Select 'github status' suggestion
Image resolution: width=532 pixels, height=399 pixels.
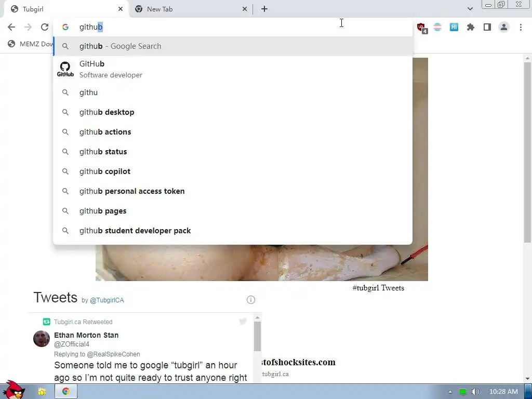click(233, 152)
